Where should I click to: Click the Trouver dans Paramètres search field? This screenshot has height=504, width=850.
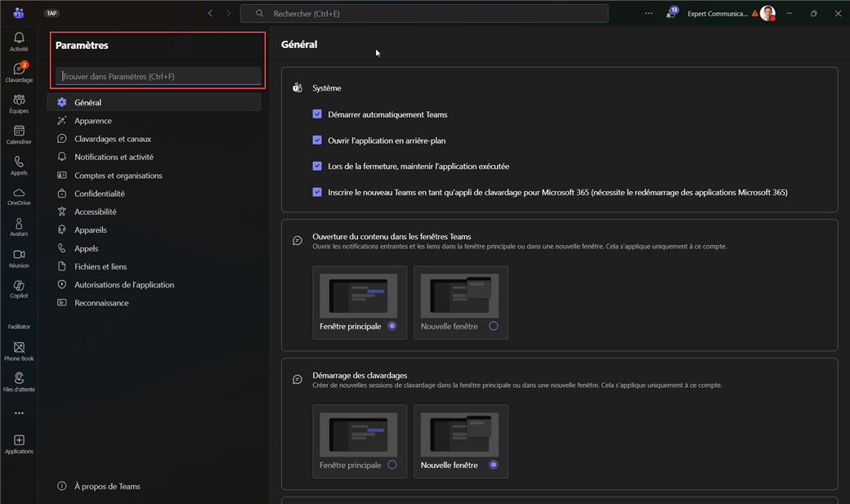pos(159,77)
